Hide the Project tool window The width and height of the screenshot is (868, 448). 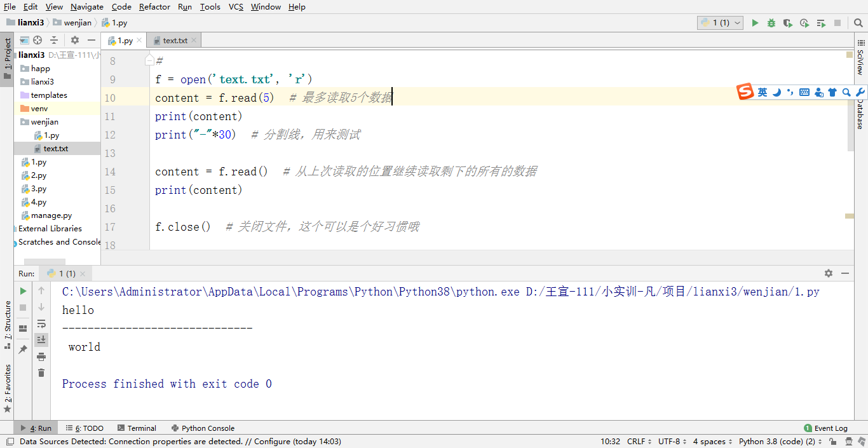(x=92, y=40)
